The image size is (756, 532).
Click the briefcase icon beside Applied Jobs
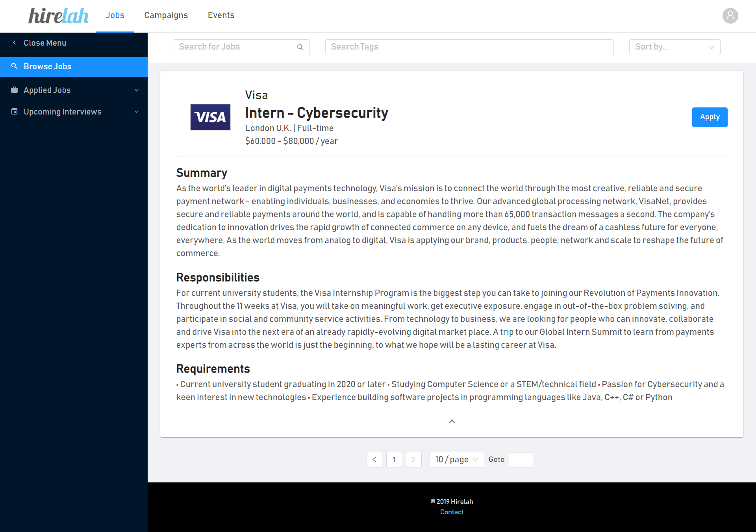pyautogui.click(x=15, y=90)
